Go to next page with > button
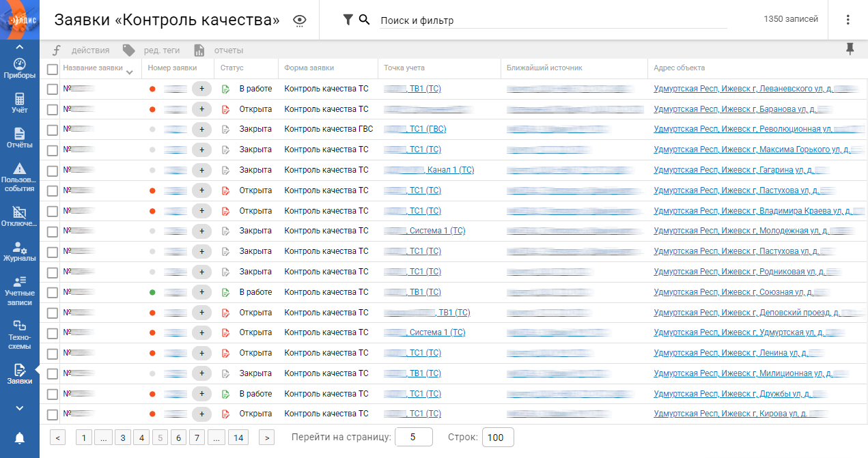Screen dimensions: 868x458 pyautogui.click(x=266, y=438)
